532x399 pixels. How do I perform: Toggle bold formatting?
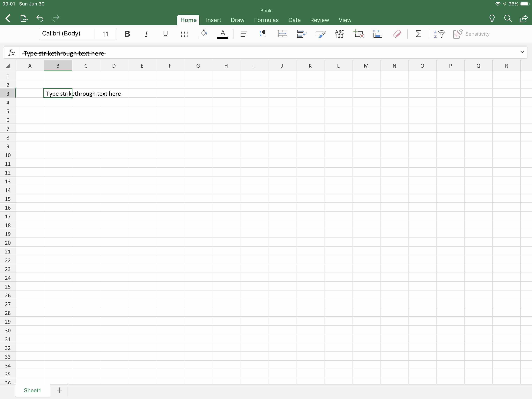127,34
